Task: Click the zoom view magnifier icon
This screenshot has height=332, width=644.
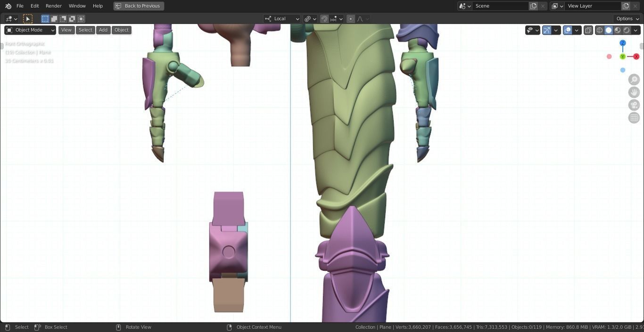Action: click(x=634, y=80)
